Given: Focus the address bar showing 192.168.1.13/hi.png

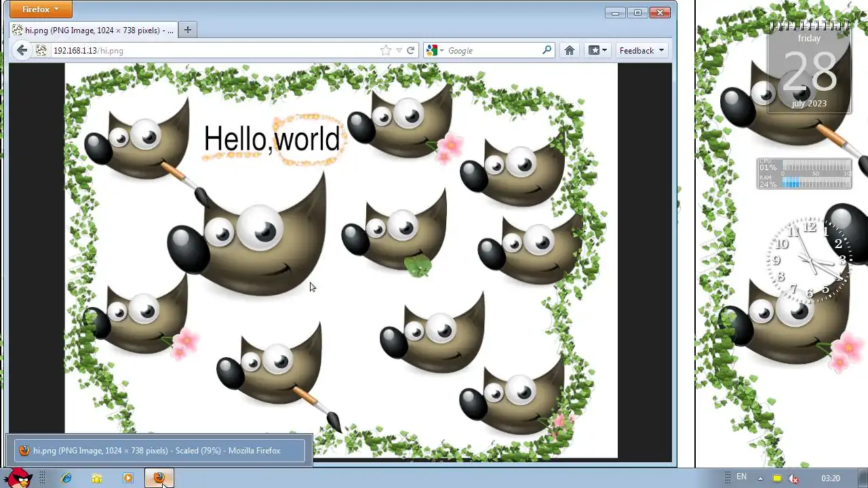Looking at the screenshot, I should (215, 50).
